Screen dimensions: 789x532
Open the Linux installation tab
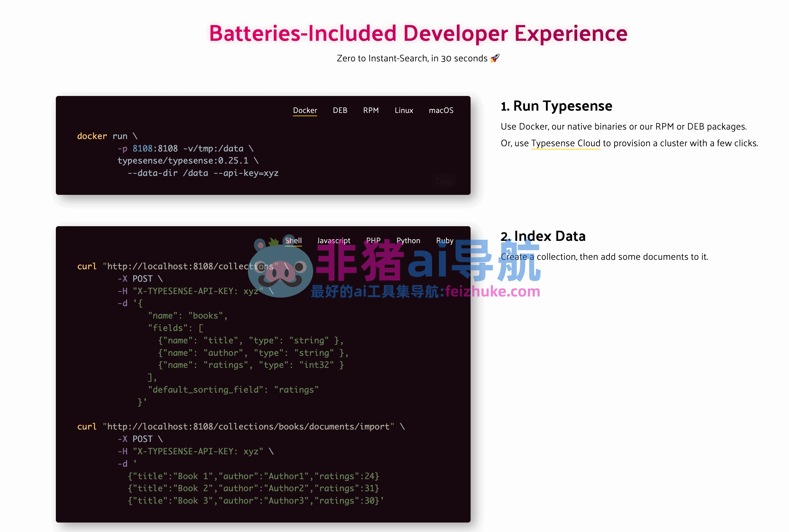point(404,110)
